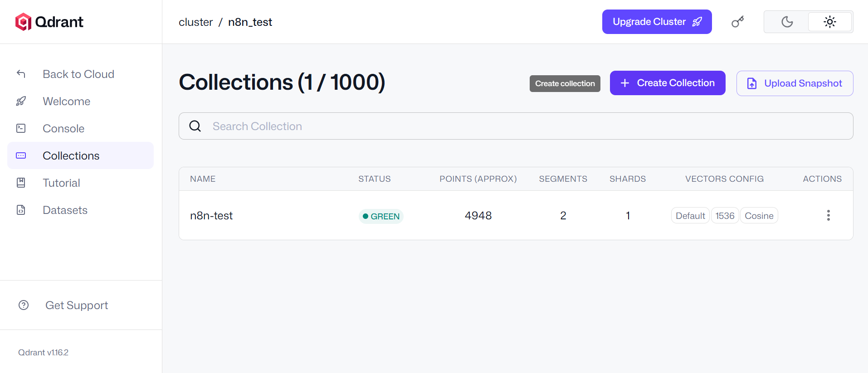The width and height of the screenshot is (868, 373).
Task: Click the Qdrant logo icon
Action: pos(23,22)
